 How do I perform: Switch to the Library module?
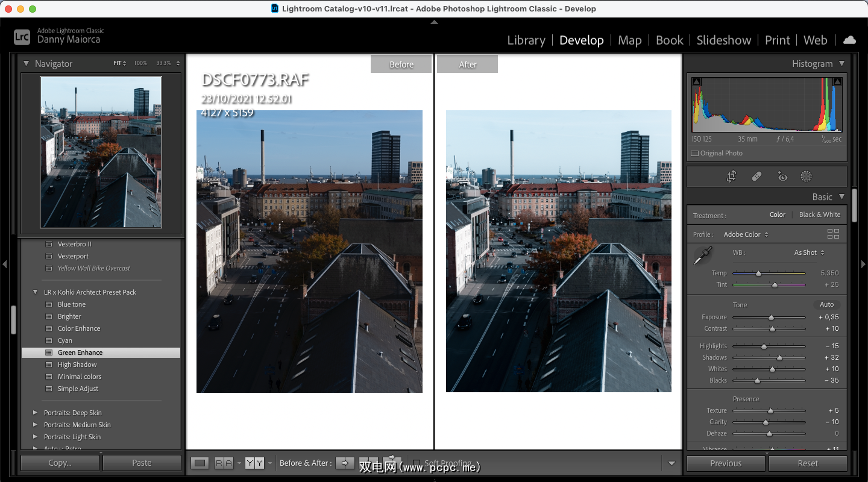point(526,40)
